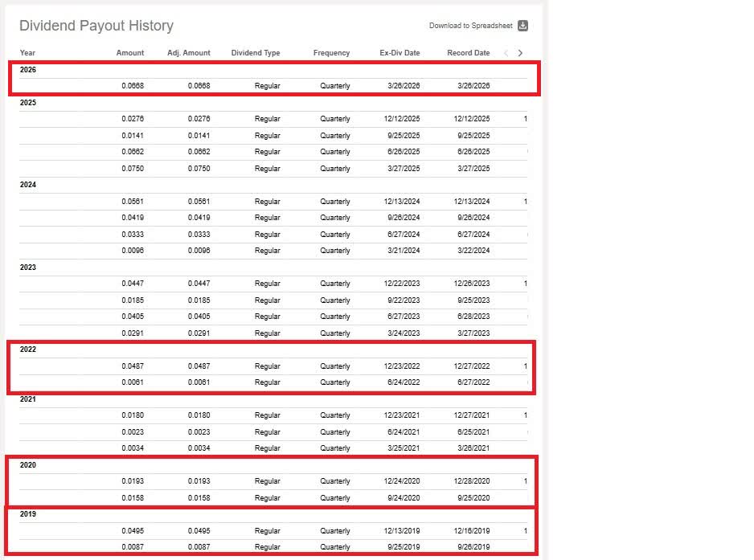
Task: Select the Dividend Type column header
Action: tap(256, 53)
